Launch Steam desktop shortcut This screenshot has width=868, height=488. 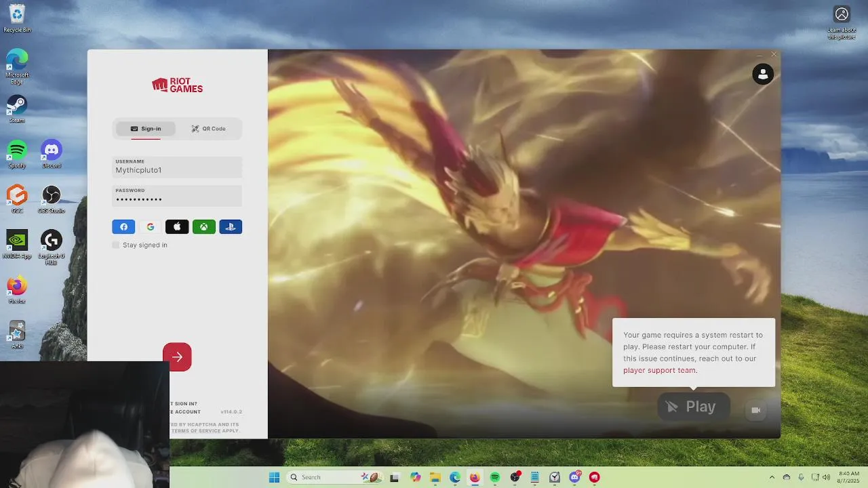coord(17,109)
